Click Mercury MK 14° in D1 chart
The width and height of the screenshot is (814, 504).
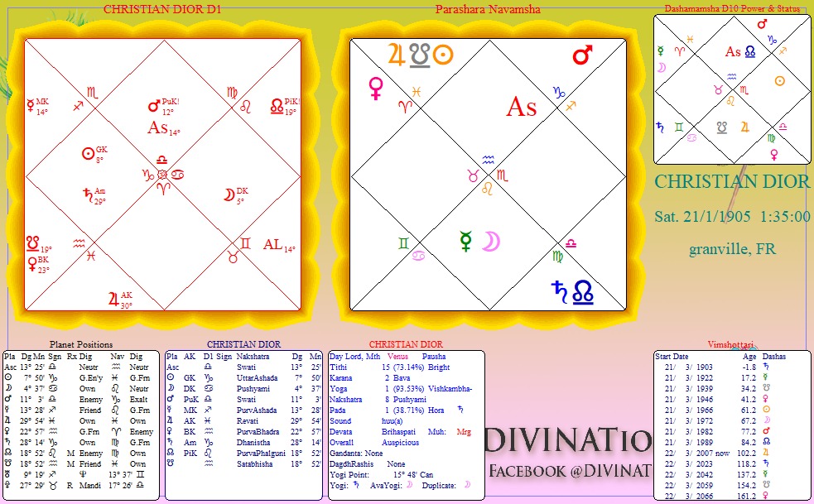tap(37, 107)
